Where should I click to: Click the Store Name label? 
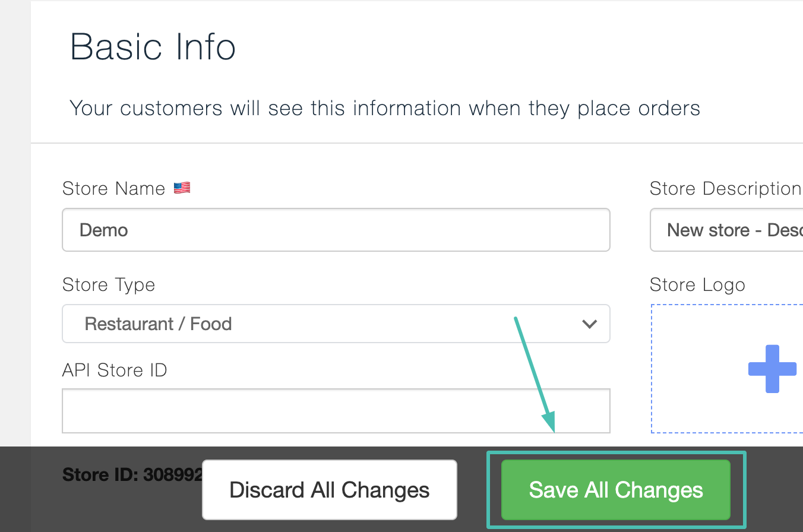113,189
